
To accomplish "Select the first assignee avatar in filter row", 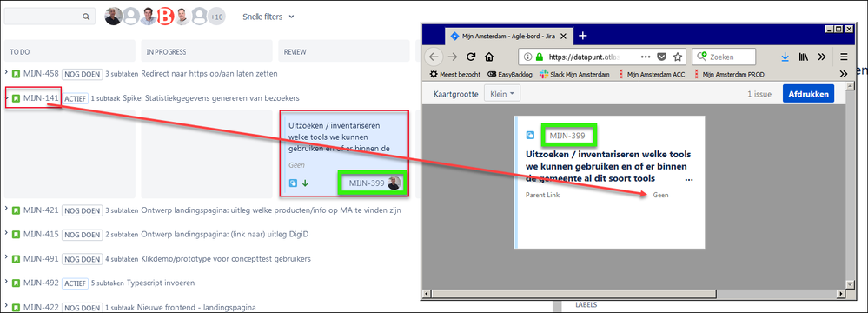I will (114, 17).
